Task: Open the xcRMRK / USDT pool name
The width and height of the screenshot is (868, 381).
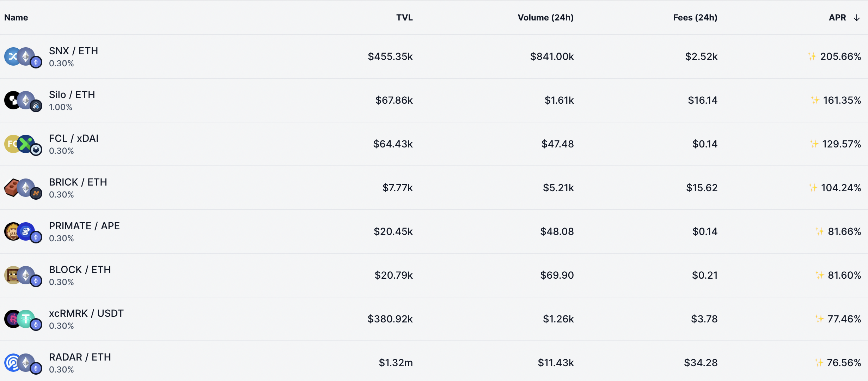Action: 86,313
